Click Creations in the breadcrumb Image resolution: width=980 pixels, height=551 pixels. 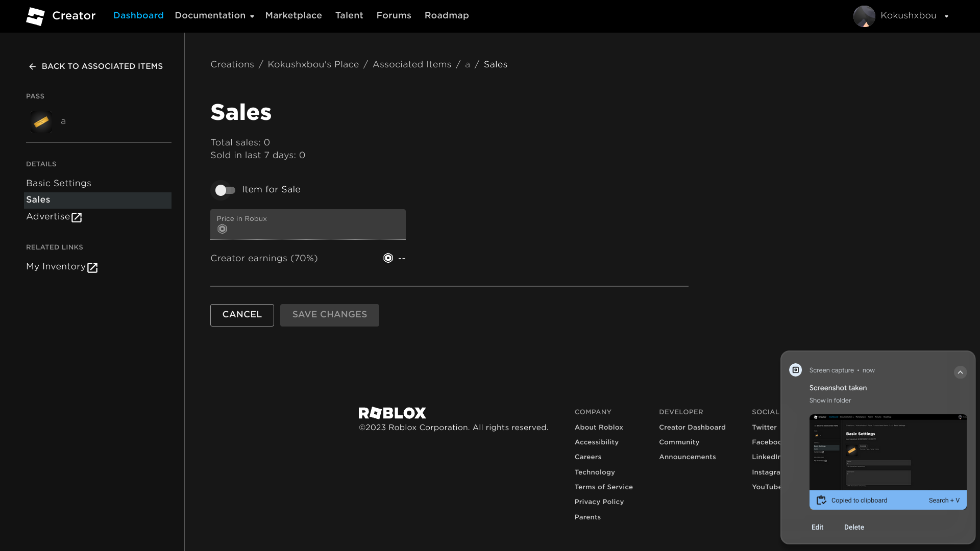tap(232, 65)
